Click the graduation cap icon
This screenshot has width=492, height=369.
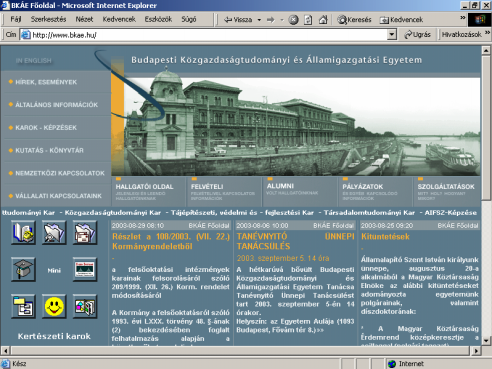23,269
